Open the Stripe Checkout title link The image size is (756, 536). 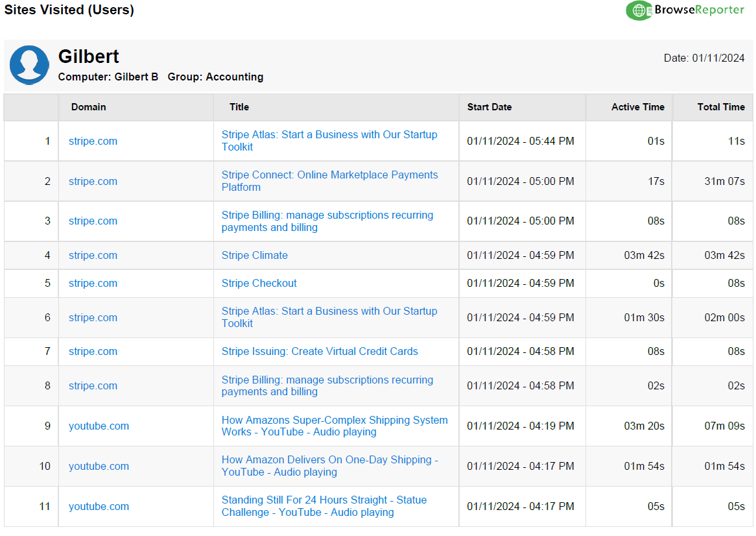(259, 283)
